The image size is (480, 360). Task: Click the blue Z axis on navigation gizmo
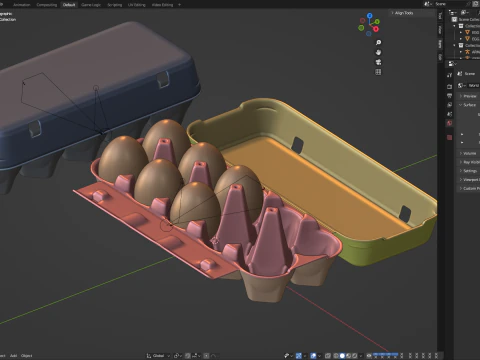click(x=369, y=16)
